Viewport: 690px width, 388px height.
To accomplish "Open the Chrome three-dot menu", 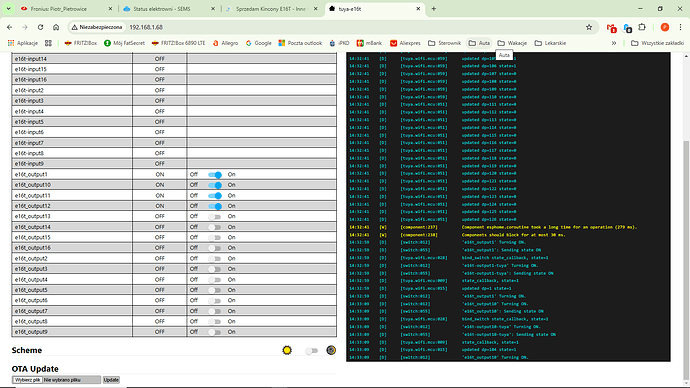I will pyautogui.click(x=680, y=27).
